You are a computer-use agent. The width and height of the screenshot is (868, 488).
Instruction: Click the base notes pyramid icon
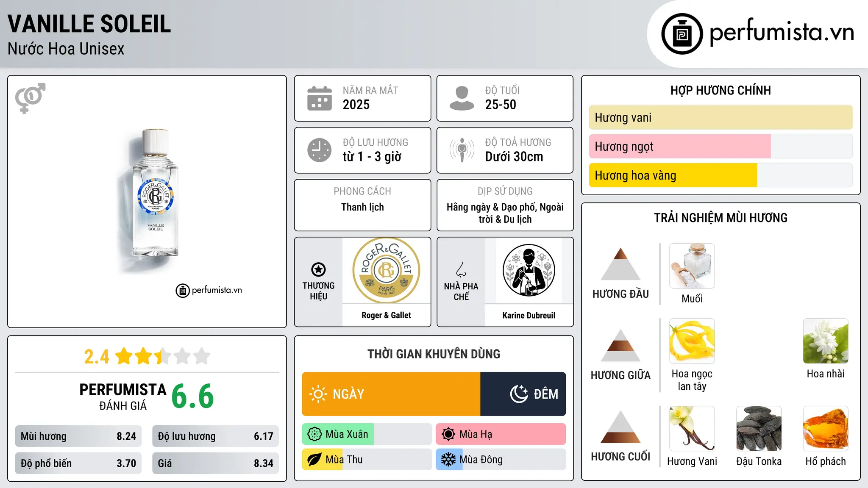click(621, 427)
